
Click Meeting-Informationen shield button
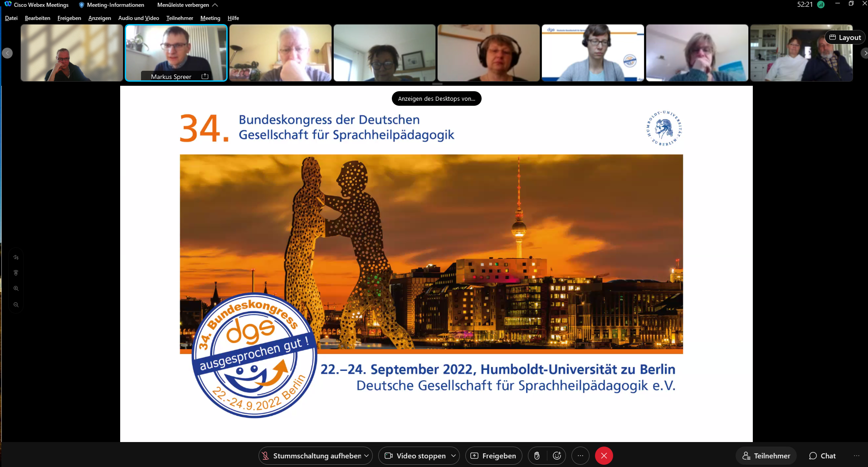[x=112, y=5]
